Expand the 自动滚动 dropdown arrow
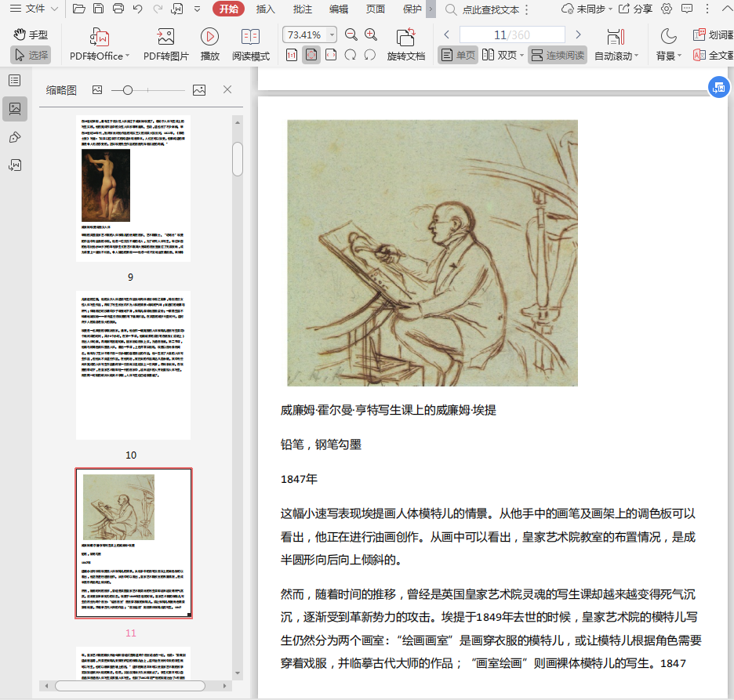Screen dimensions: 734x700 pos(636,56)
